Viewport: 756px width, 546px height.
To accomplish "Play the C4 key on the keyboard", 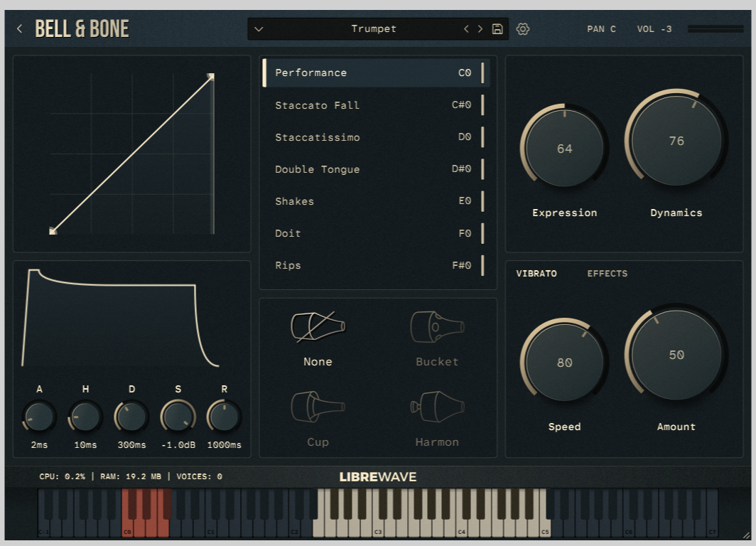I will pyautogui.click(x=461, y=526).
